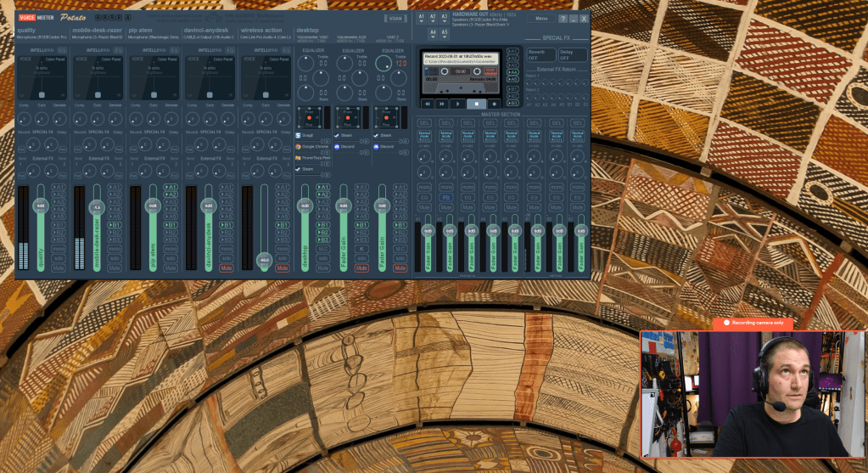Click the Gate knob on mobile-desk-razer strip

98,118
